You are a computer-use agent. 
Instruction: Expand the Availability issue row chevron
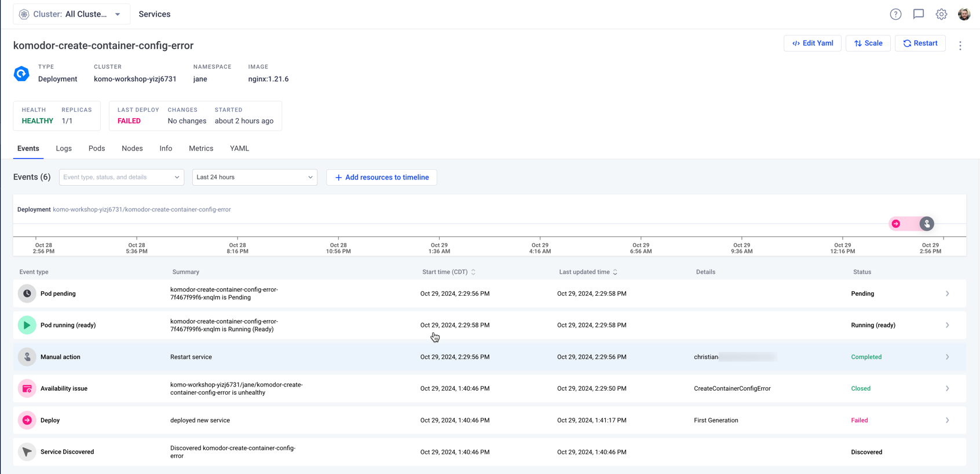pyautogui.click(x=948, y=389)
